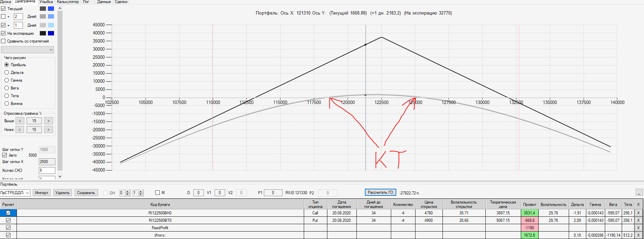This screenshot has width=644, height=239.
Task: Click the Импорт button
Action: [x=42, y=193]
